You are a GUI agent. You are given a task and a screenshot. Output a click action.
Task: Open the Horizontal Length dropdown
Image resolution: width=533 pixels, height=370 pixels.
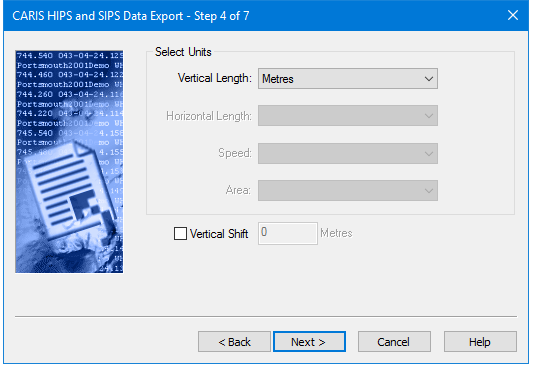click(348, 116)
